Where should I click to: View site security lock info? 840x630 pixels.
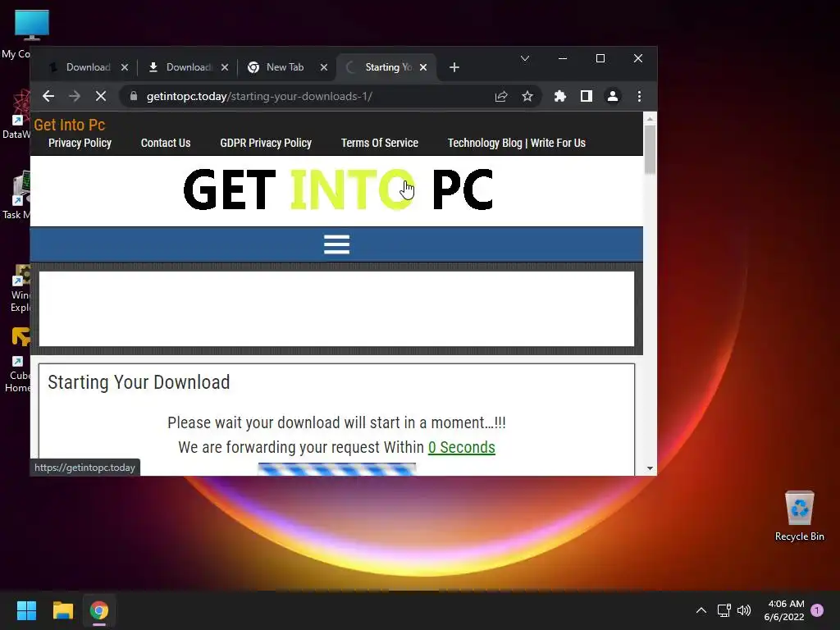[134, 97]
